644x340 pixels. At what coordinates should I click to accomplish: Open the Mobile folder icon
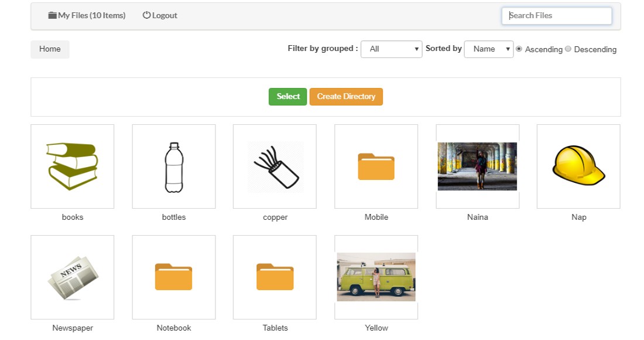tap(376, 166)
